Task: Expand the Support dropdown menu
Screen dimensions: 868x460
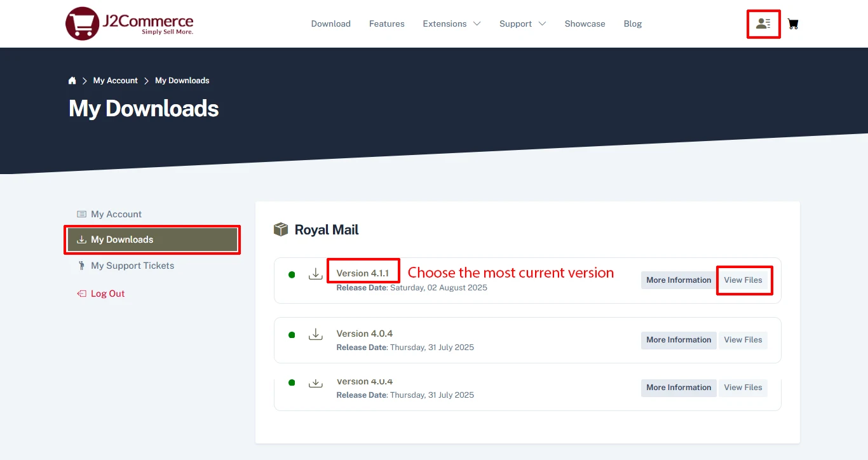Action: pos(523,24)
